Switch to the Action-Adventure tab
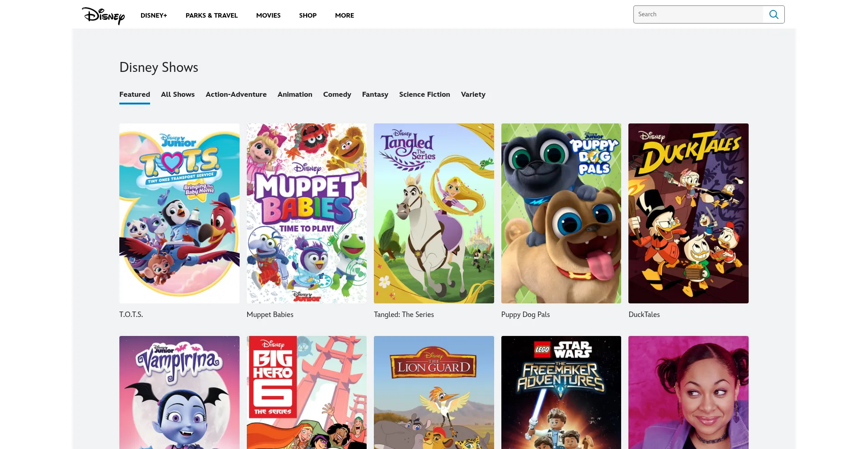This screenshot has height=449, width=868. (x=236, y=95)
